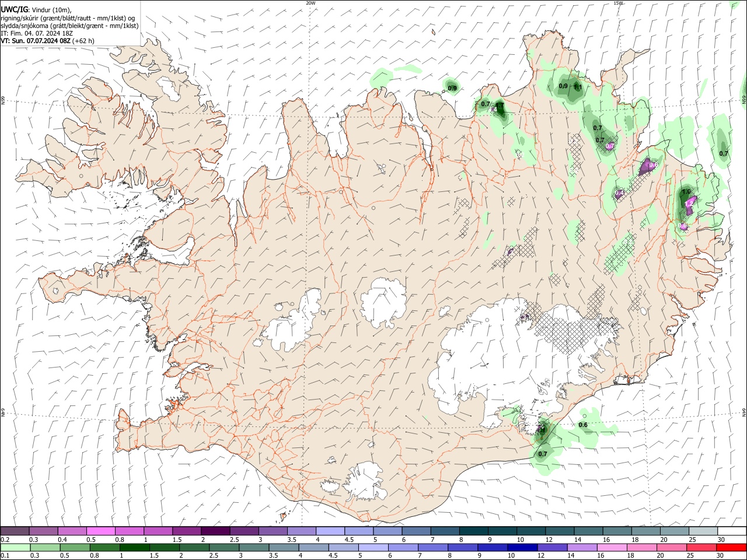Click the "1.1" precipitation value on the map

(578, 87)
